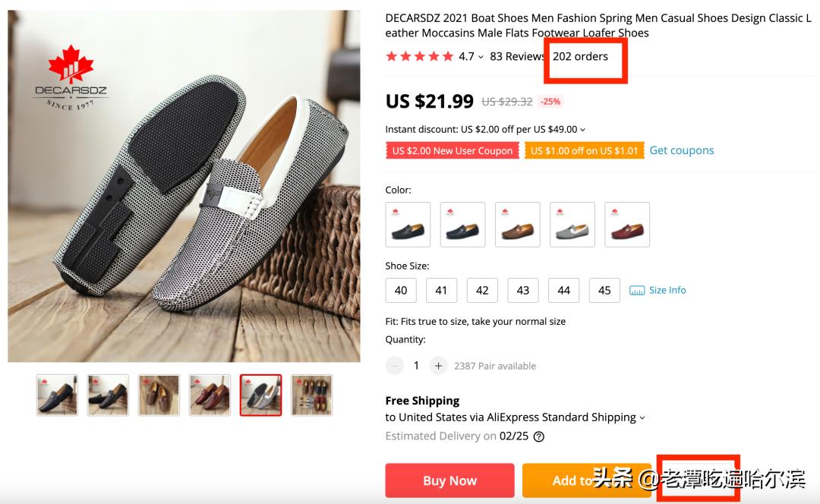The width and height of the screenshot is (820, 504).
Task: Show the first black shoe thumbnail
Action: 57,395
